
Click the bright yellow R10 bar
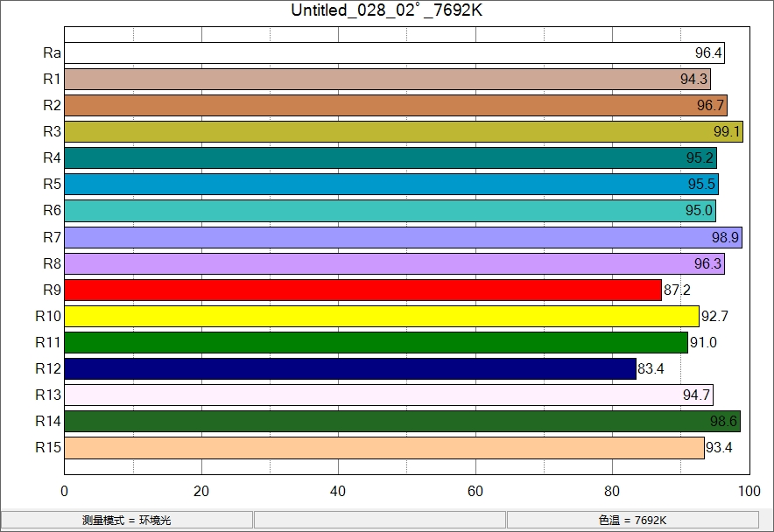[382, 316]
